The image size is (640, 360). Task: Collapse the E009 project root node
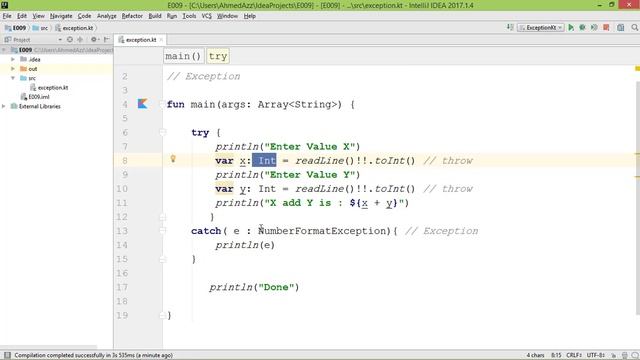[x=4, y=50]
